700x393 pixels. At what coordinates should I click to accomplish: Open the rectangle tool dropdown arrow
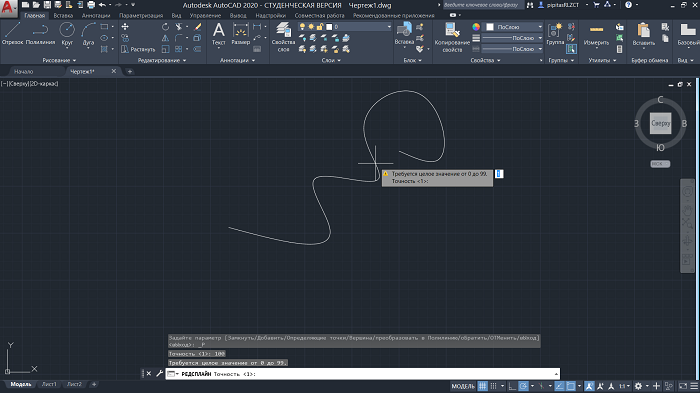coord(112,27)
